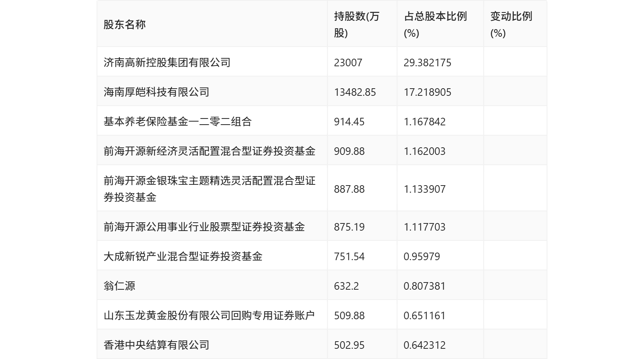Select 山东玉龙黄金股份有限公司回购专用证券账户
Image resolution: width=644 pixels, height=359 pixels.
point(209,315)
